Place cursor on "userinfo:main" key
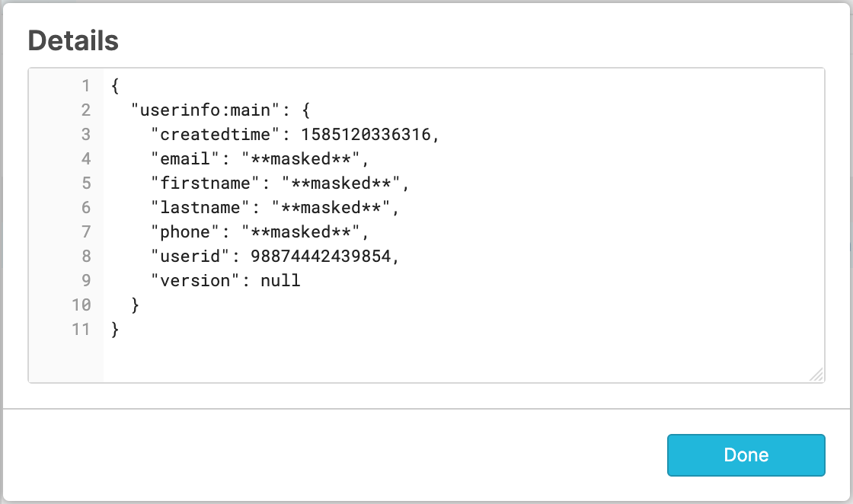The height and width of the screenshot is (504, 853). (x=200, y=110)
